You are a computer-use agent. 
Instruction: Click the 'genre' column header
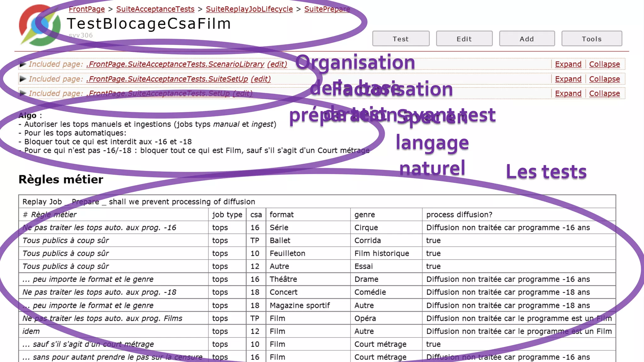pyautogui.click(x=386, y=215)
